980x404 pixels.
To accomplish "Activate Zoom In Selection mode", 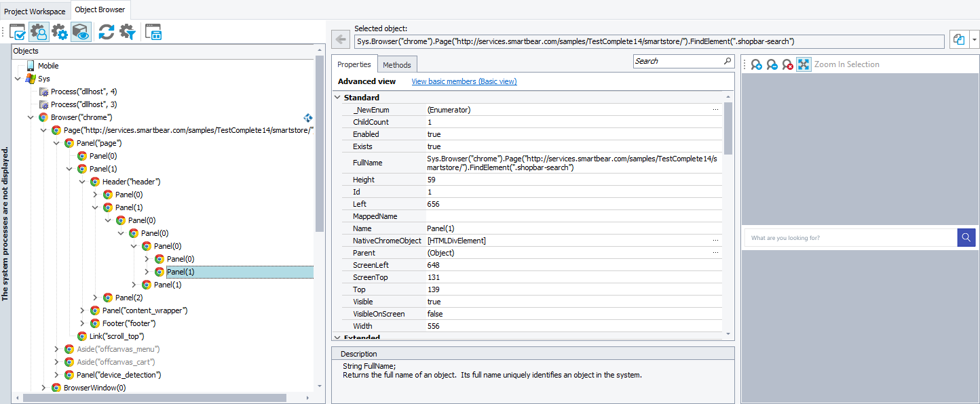I will [803, 64].
